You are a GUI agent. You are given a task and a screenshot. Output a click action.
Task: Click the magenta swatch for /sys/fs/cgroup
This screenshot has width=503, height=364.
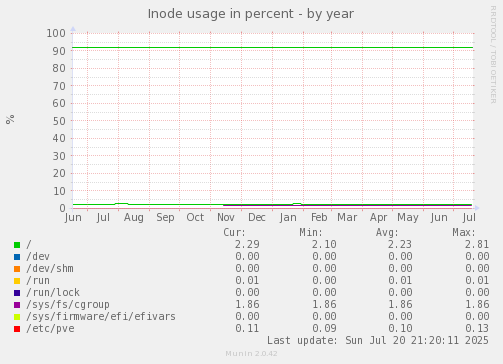17,305
